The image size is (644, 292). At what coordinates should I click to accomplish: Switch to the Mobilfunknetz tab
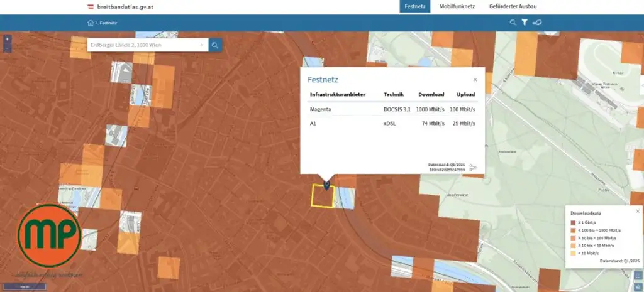(457, 6)
